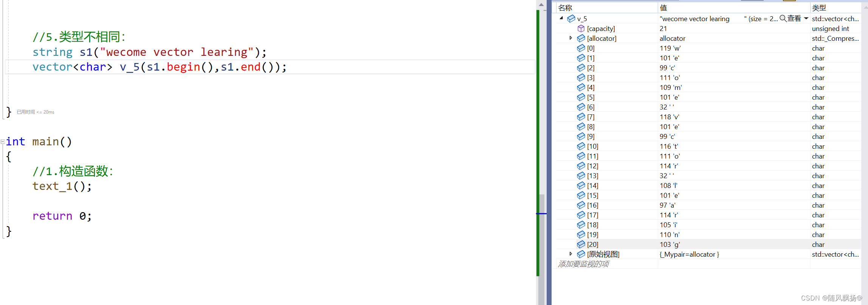868x305 pixels.
Task: Select the icon of element [0]
Action: [x=581, y=48]
